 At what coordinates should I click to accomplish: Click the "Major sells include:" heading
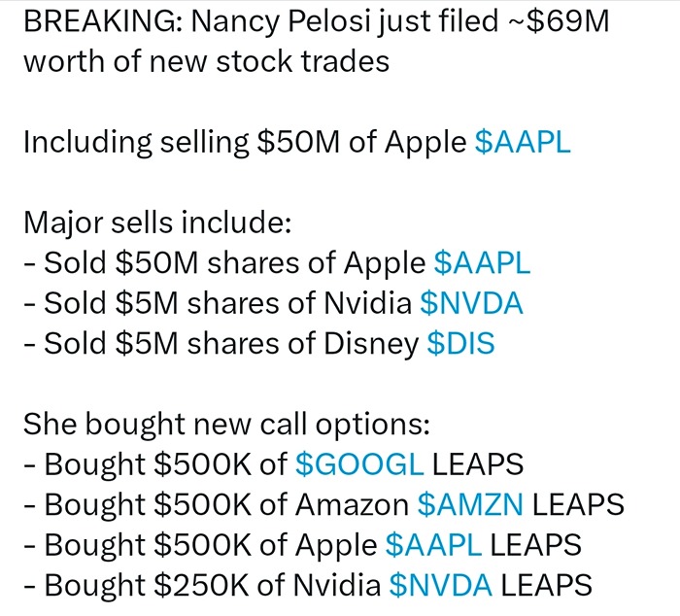(156, 222)
